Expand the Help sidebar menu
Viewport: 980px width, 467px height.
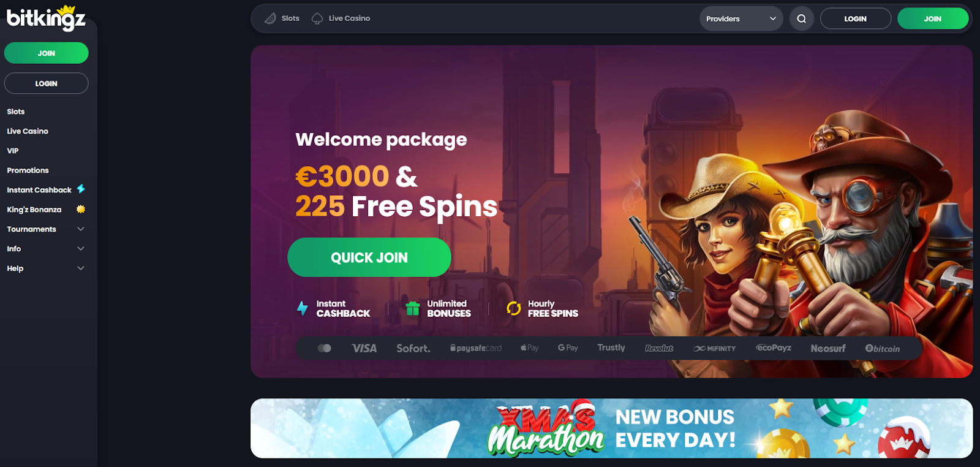(46, 268)
